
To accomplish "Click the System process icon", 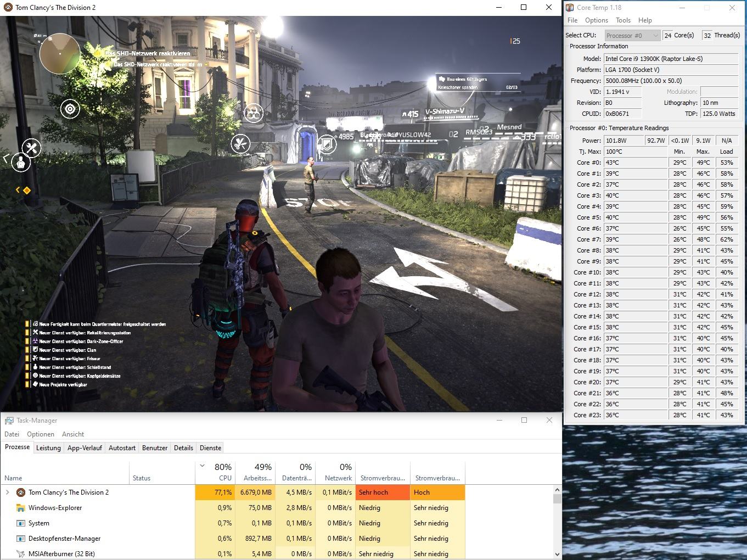I will click(x=21, y=523).
